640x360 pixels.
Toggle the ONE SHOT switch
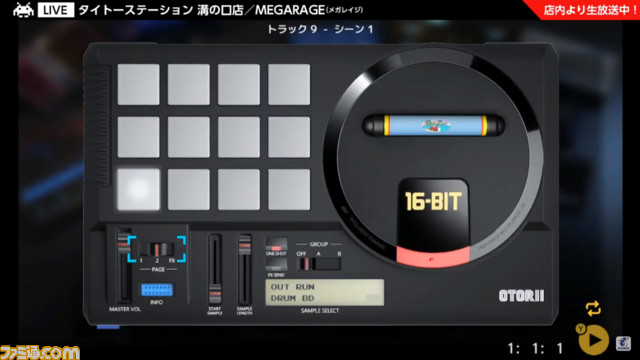pyautogui.click(x=276, y=245)
